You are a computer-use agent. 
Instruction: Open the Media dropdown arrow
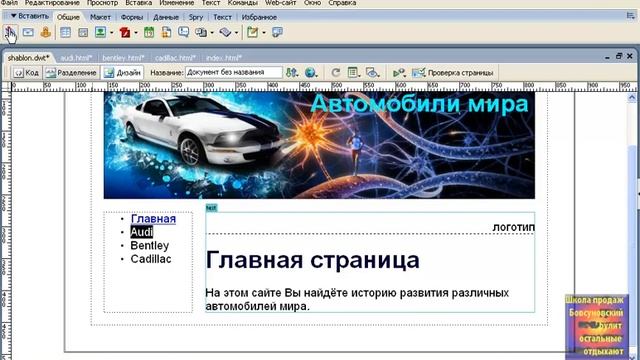pyautogui.click(x=136, y=33)
